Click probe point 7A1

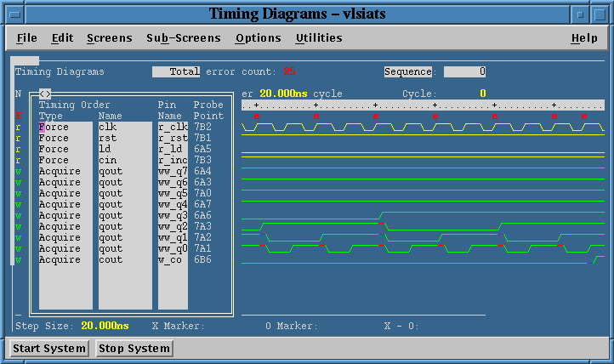pos(202,248)
